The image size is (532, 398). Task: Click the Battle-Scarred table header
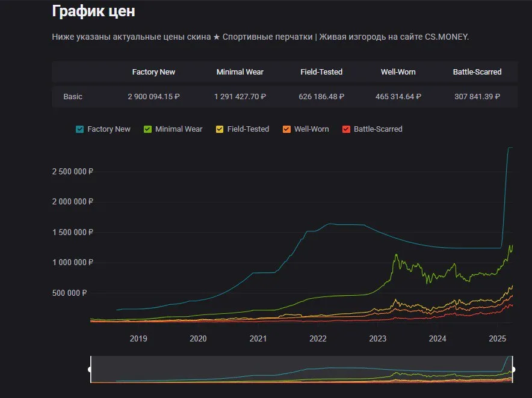click(x=477, y=72)
